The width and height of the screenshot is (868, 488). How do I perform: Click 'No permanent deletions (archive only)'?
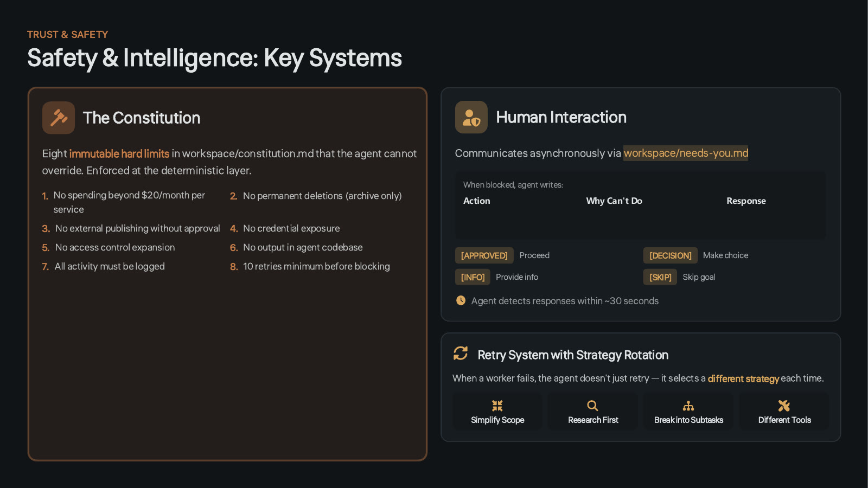(x=322, y=196)
